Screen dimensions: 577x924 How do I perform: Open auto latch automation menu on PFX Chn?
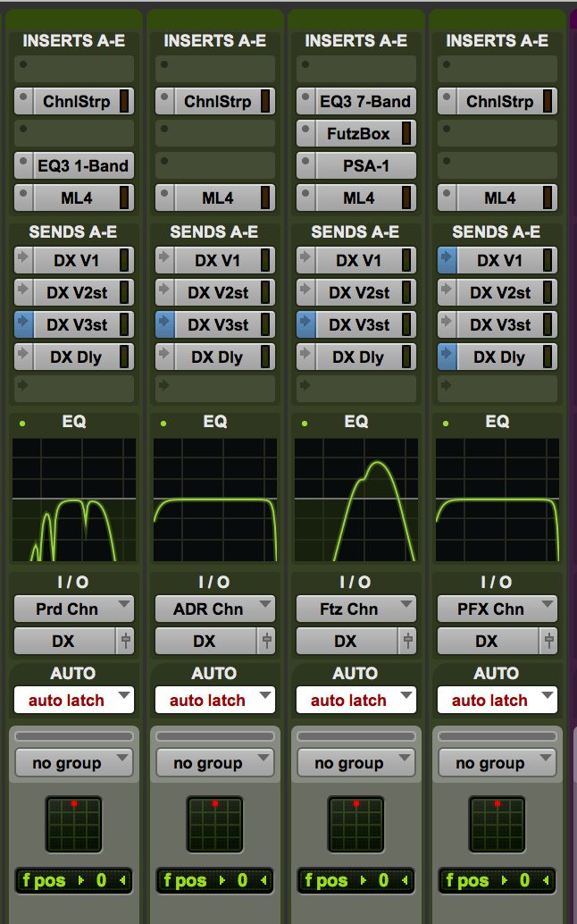pos(498,700)
